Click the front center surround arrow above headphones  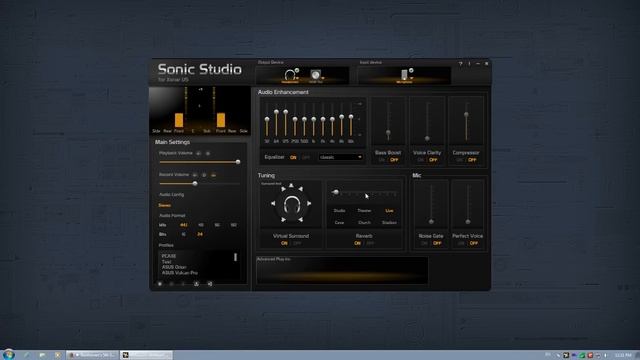click(x=291, y=186)
